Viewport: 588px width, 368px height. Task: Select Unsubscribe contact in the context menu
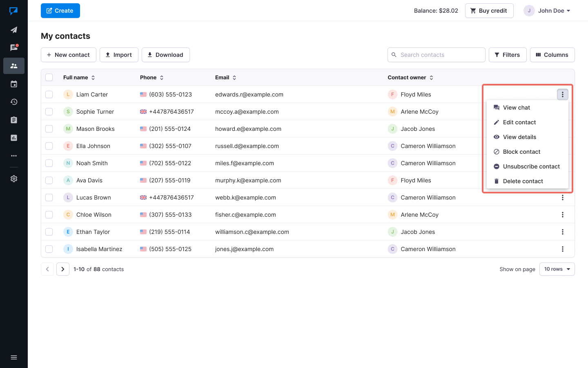(531, 166)
